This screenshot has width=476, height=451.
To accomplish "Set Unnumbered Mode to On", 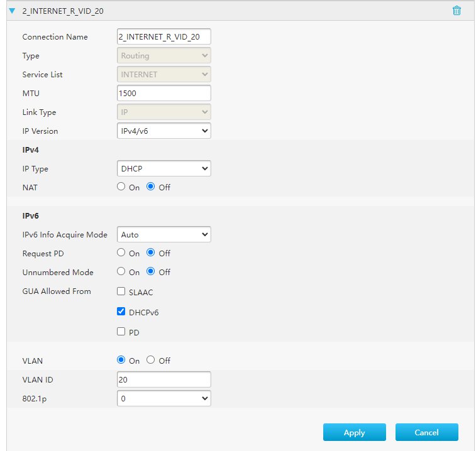I will tap(121, 272).
